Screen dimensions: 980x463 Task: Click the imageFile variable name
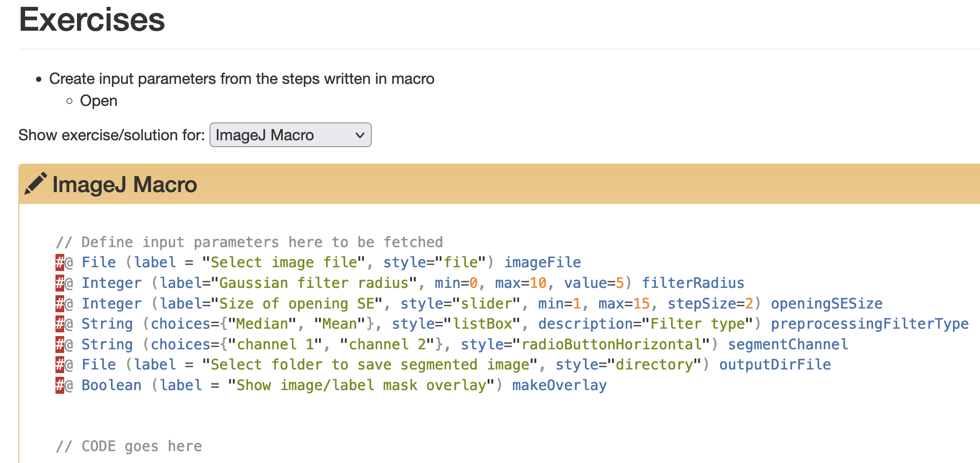click(543, 262)
